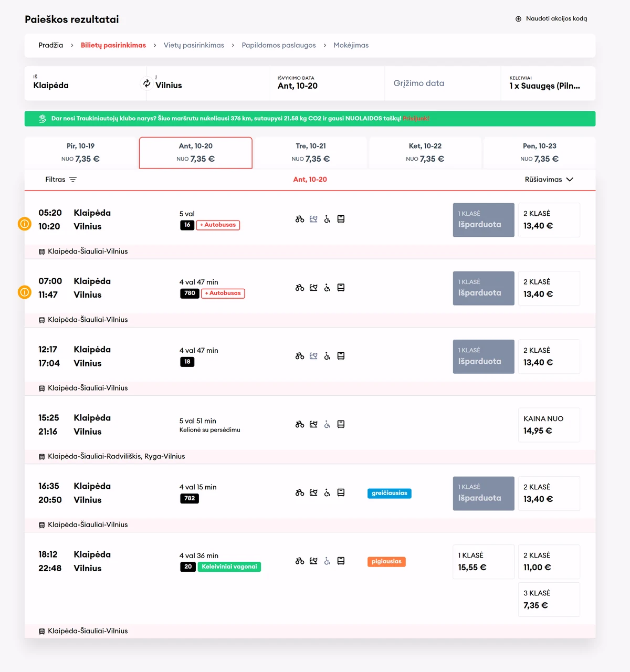Click bicycle icon on the 16:35 departure
This screenshot has width=630, height=672.
[x=300, y=493]
